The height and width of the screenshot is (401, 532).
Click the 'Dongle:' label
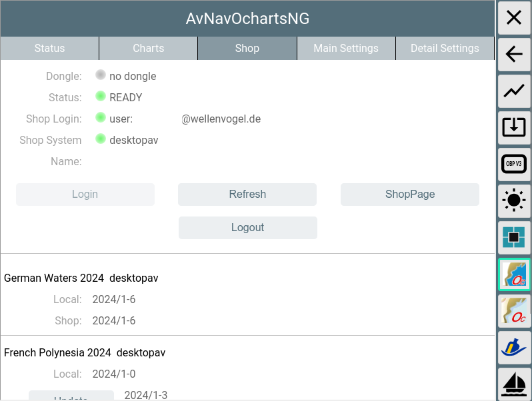tap(64, 76)
